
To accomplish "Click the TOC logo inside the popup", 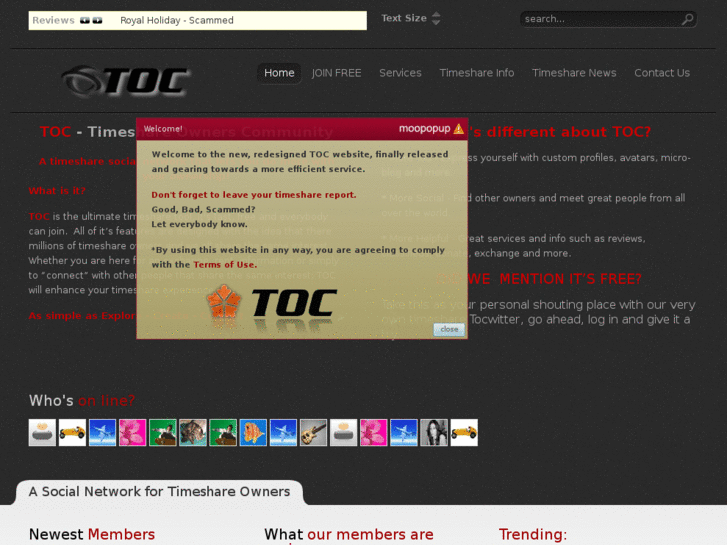I will tap(271, 304).
